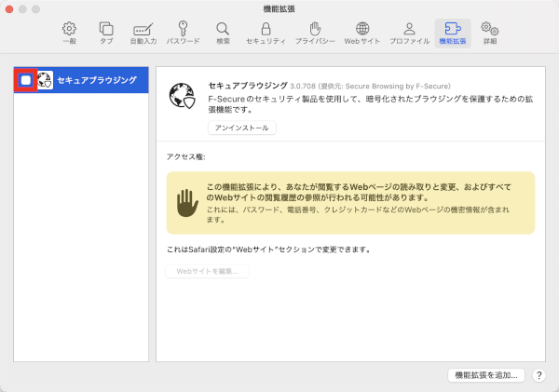The image size is (559, 392).
Task: Open the セキュリティ (Security) settings pane
Action: [x=266, y=34]
